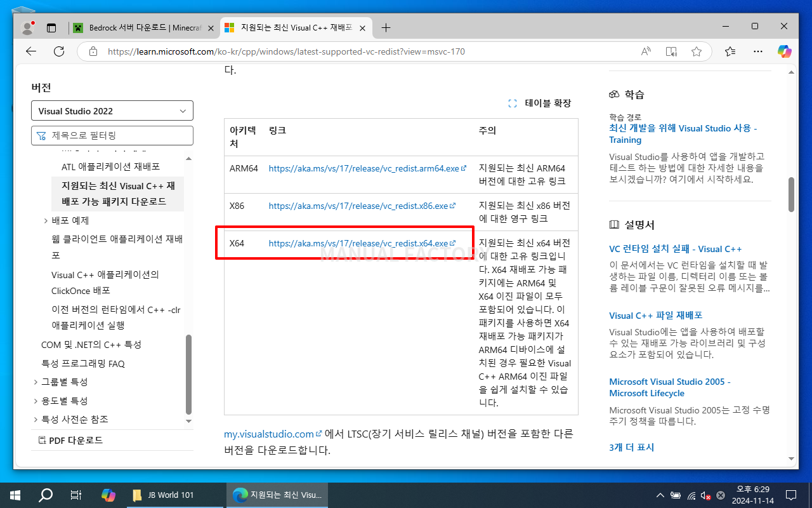Expand the 특성 사전순 참조 node
812x508 pixels.
[x=36, y=420]
